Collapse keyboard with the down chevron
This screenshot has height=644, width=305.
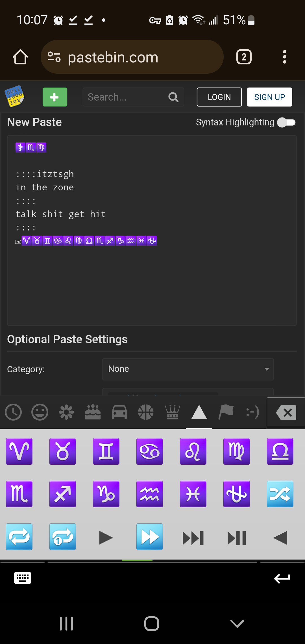(237, 623)
